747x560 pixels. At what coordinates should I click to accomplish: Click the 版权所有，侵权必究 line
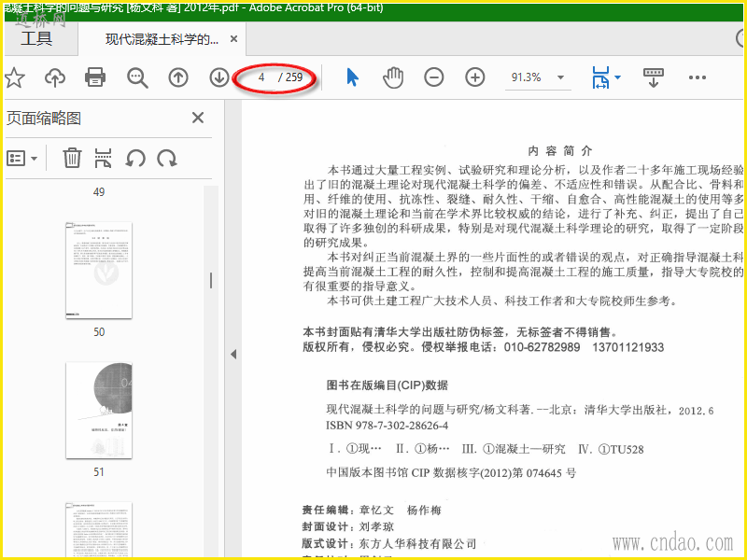click(x=483, y=347)
